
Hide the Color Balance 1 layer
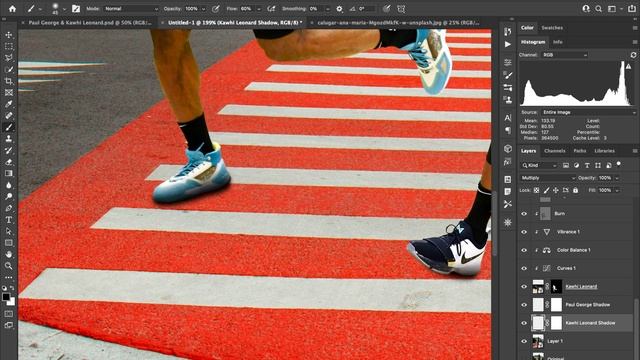click(524, 250)
